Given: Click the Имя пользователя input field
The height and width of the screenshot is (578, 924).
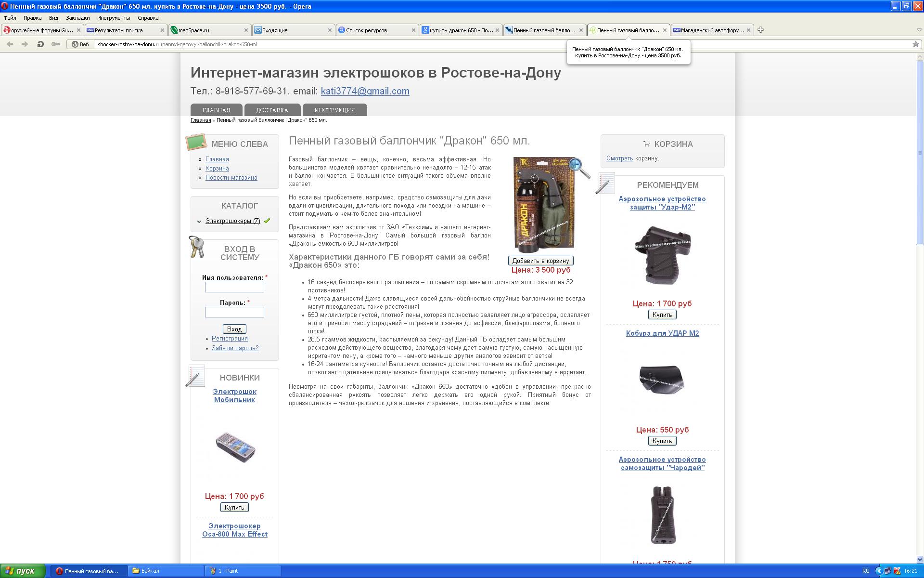Looking at the screenshot, I should point(234,287).
